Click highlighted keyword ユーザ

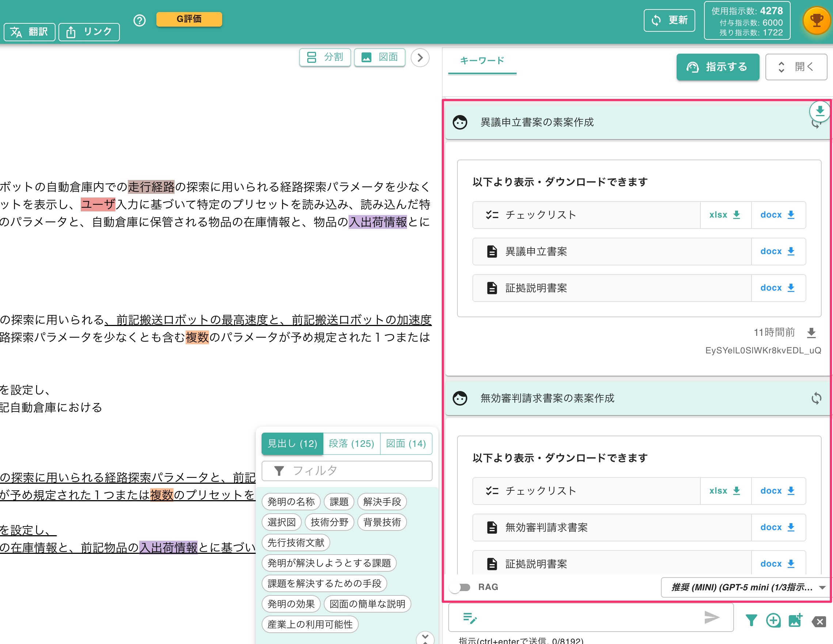point(98,204)
